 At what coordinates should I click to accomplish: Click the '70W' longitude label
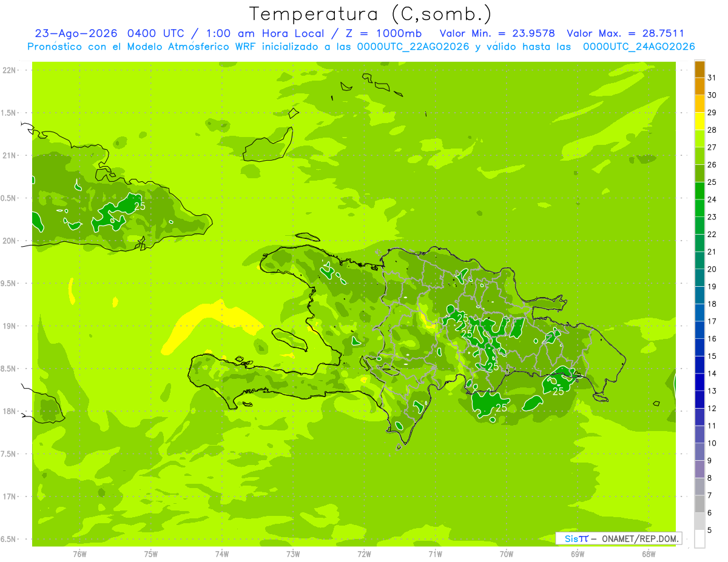[x=507, y=554]
